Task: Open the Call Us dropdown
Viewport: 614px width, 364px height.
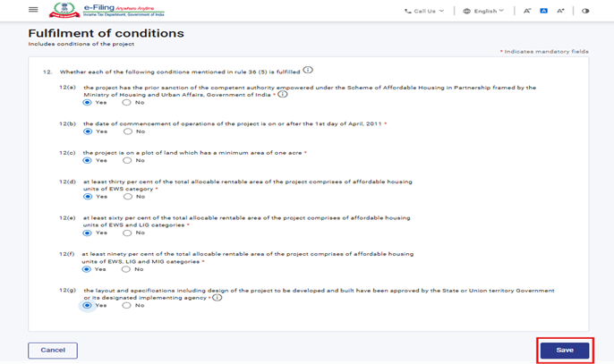Action: [x=423, y=11]
